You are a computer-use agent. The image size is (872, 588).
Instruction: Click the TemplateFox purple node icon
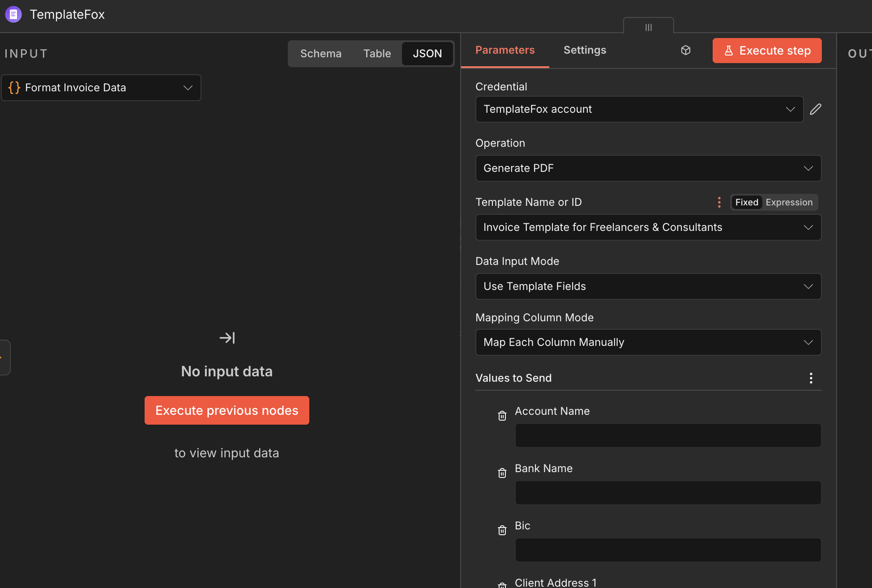(x=13, y=14)
